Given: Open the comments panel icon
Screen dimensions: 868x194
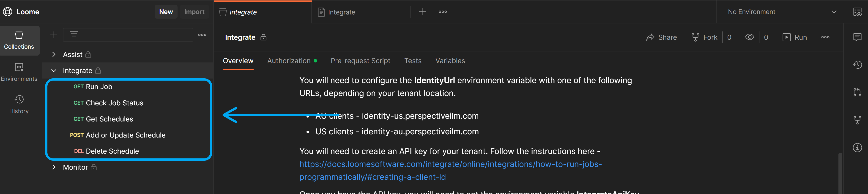Looking at the screenshot, I should click(857, 37).
